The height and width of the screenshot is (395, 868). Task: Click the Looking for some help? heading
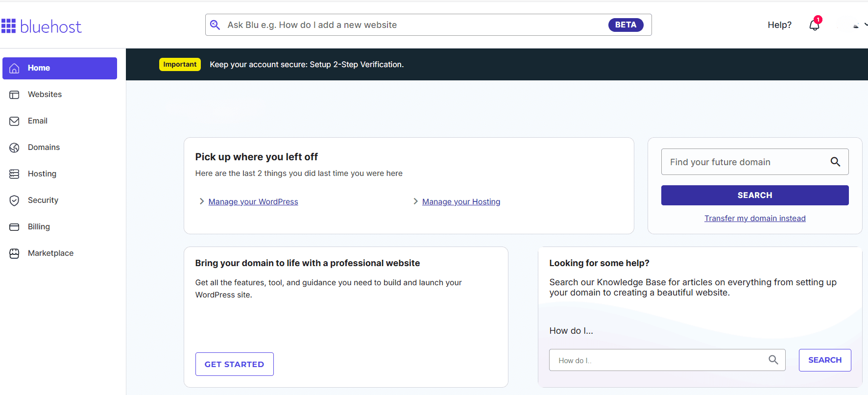click(599, 263)
